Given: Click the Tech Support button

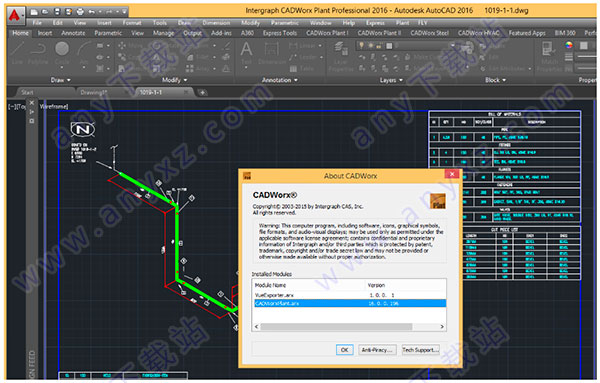Looking at the screenshot, I should 420,350.
